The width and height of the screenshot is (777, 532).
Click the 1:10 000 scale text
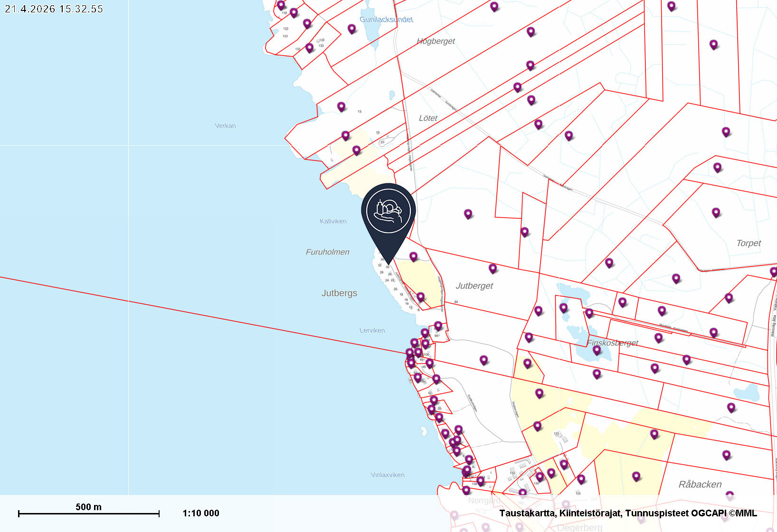[x=201, y=513]
